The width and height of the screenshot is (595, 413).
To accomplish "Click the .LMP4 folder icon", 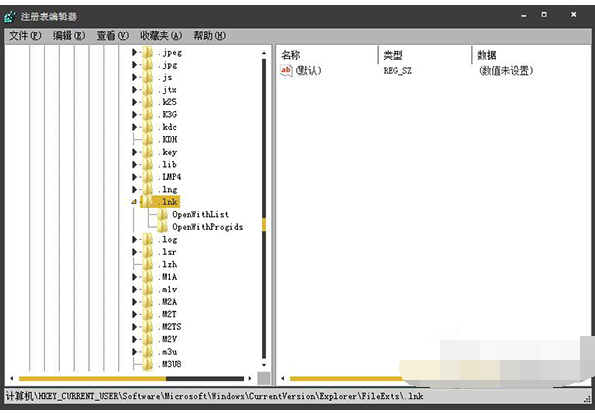I will pos(148,177).
